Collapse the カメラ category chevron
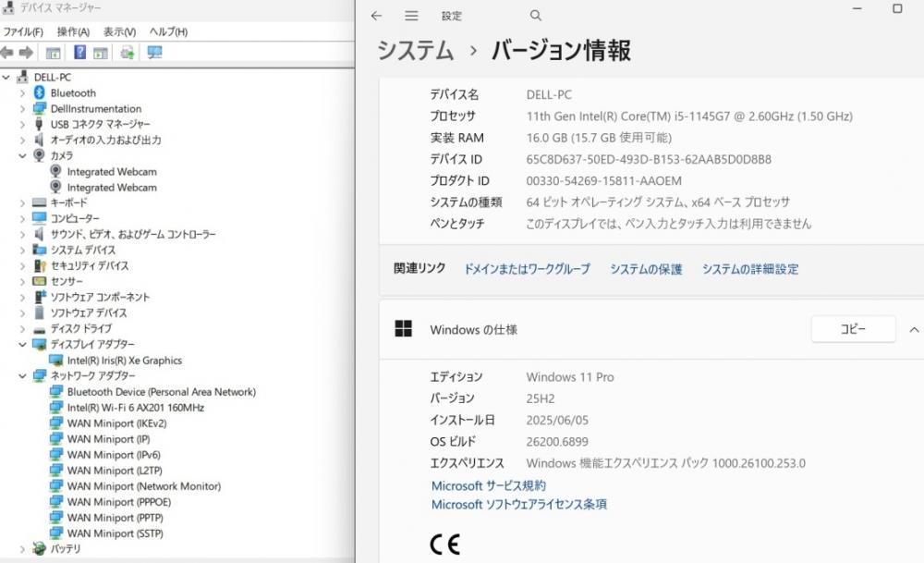The width and height of the screenshot is (924, 563). 22,155
